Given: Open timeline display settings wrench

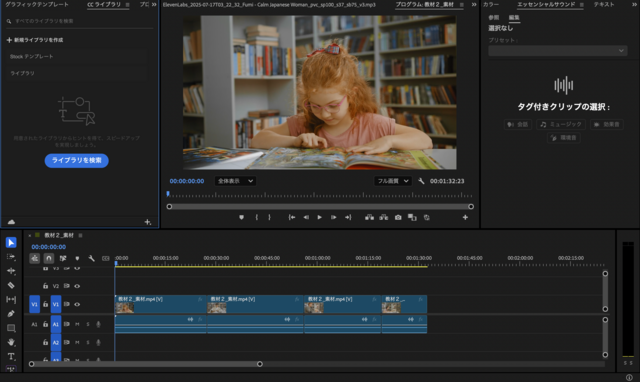Looking at the screenshot, I should pyautogui.click(x=91, y=258).
